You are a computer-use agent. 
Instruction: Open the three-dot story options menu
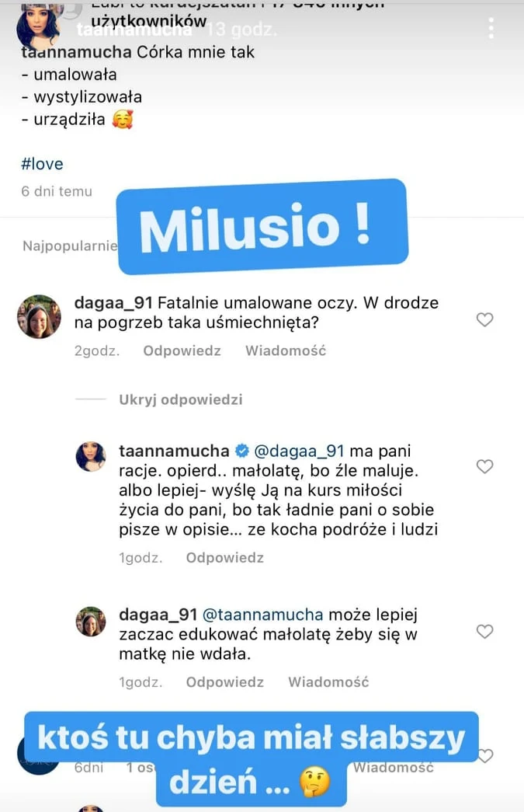(491, 27)
